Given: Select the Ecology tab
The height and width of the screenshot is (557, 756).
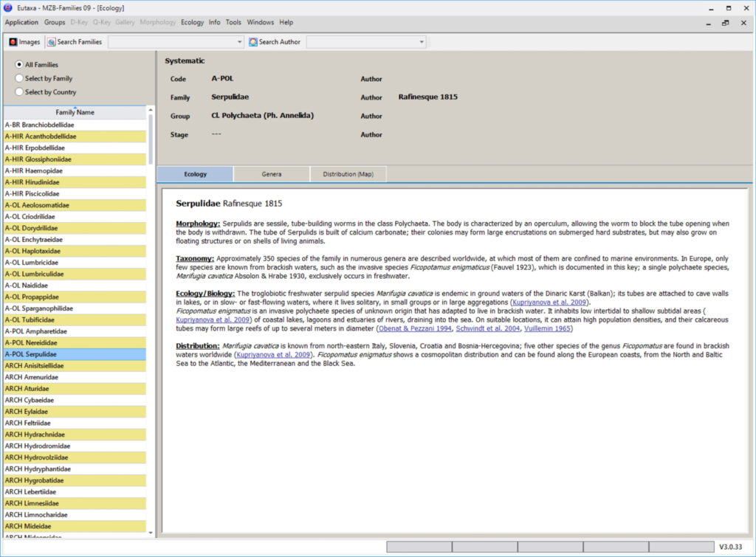Looking at the screenshot, I should tap(195, 174).
